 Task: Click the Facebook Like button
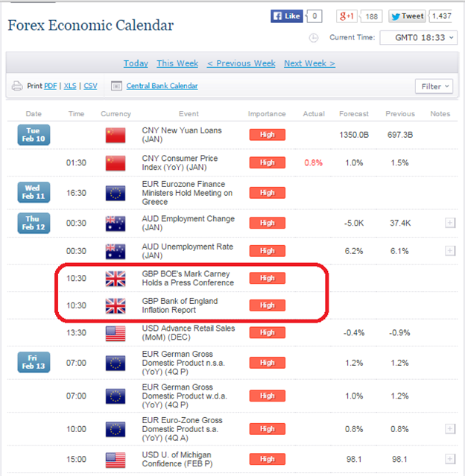286,16
